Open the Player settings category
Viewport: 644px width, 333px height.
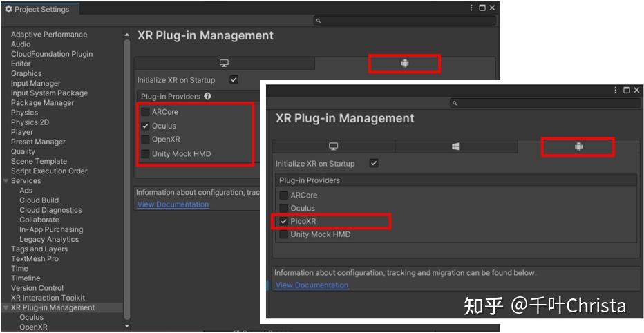(22, 132)
